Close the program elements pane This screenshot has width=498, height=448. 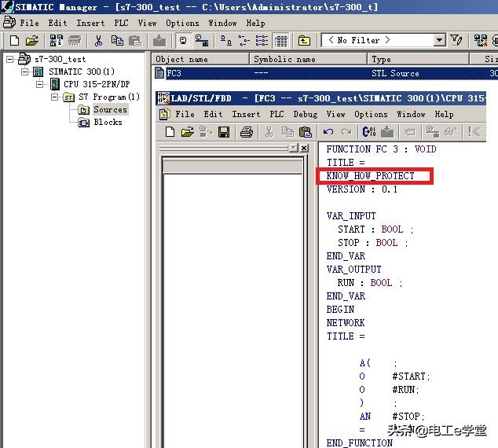pyautogui.click(x=304, y=148)
